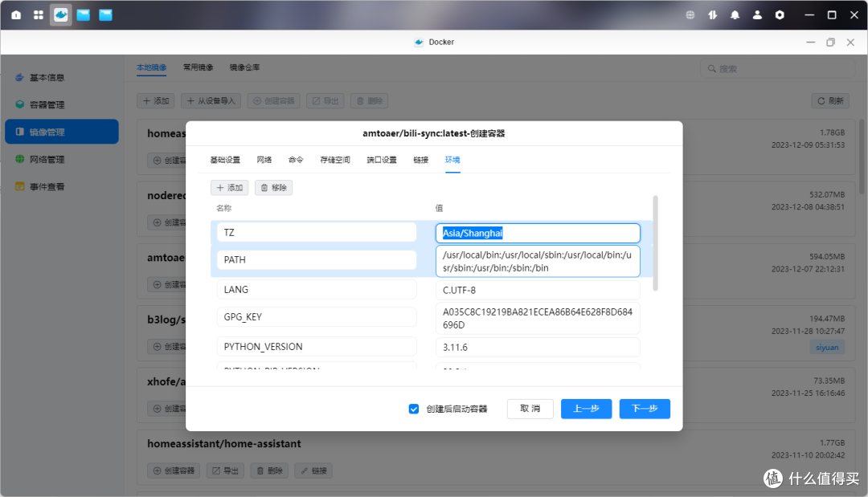
Task: Open the home icon in the top bar
Action: point(16,15)
